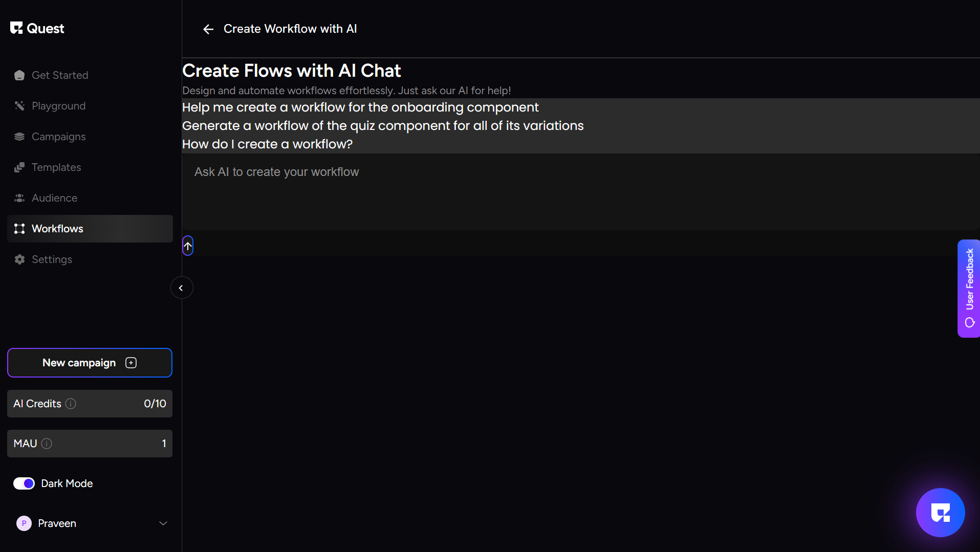Select the Audience sidebar item

point(54,198)
